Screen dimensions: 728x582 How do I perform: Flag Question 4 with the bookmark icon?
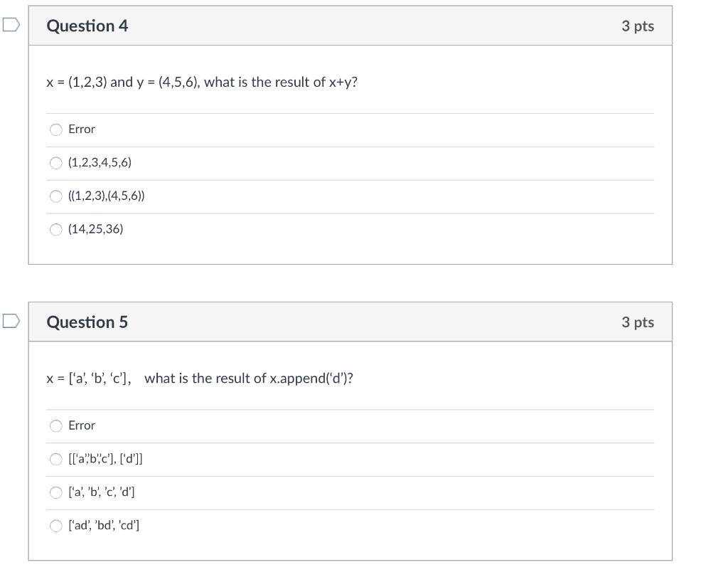tap(11, 25)
